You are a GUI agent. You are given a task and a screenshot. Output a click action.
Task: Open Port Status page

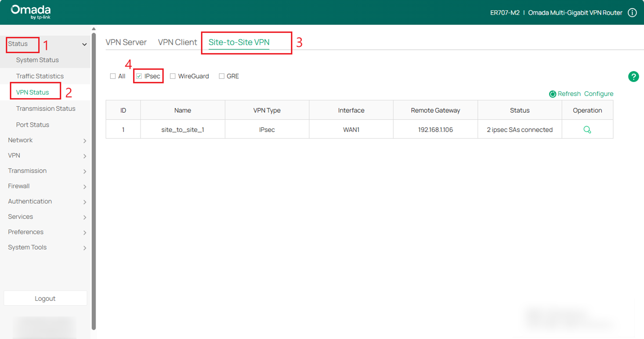(x=33, y=125)
